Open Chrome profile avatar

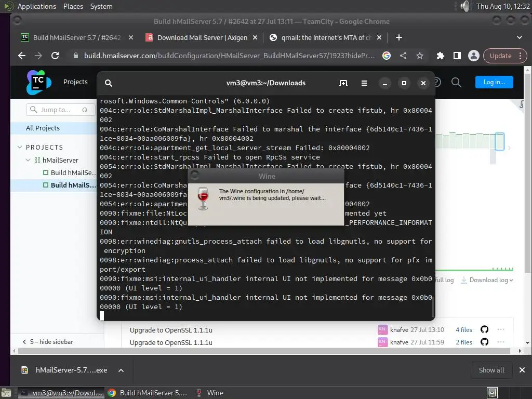(x=474, y=56)
